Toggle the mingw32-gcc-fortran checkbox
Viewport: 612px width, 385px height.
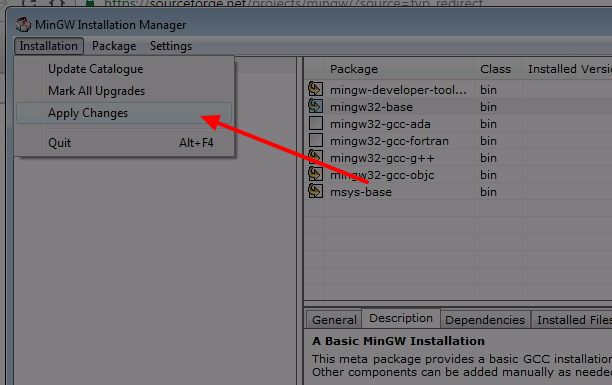(x=316, y=140)
